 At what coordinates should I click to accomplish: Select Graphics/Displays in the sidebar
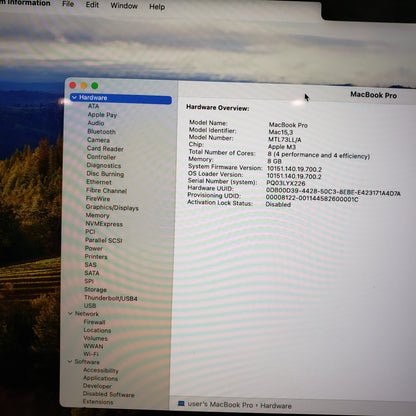click(112, 207)
